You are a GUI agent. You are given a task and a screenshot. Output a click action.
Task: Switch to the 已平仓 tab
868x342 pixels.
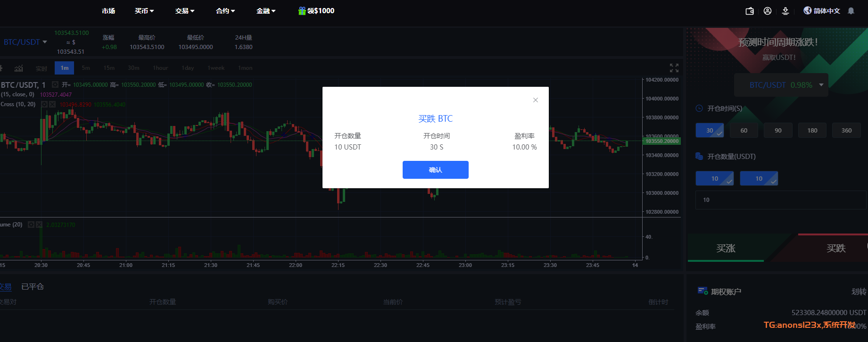click(x=33, y=286)
